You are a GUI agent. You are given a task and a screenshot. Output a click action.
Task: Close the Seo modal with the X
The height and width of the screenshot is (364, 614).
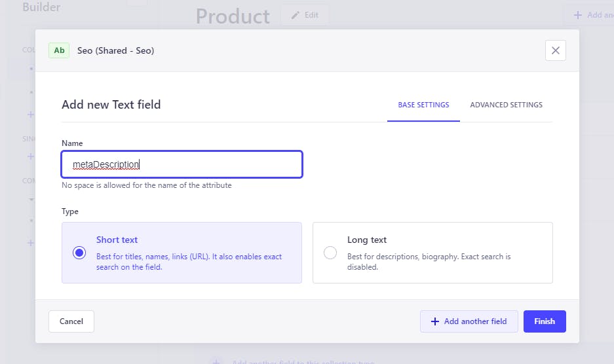(555, 50)
